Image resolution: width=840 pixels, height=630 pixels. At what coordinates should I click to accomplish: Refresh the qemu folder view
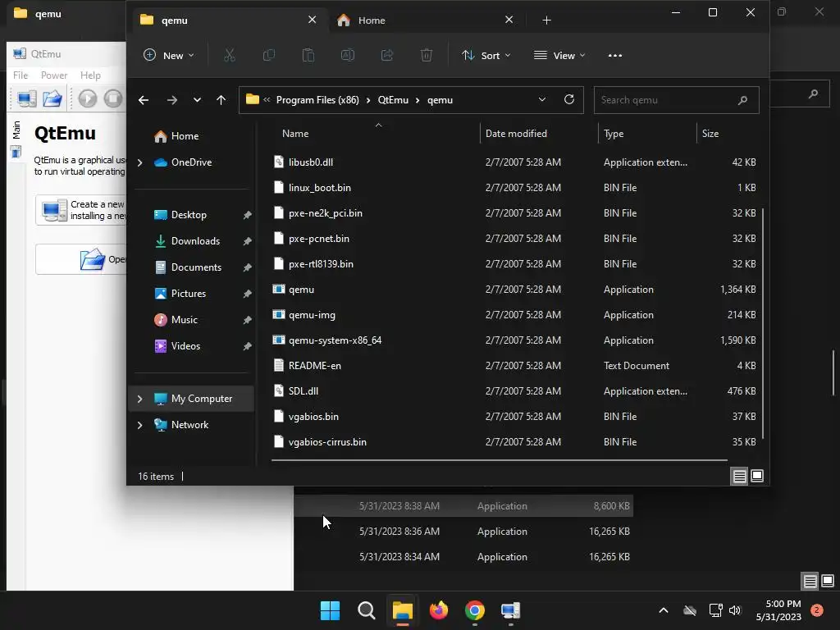coord(569,99)
